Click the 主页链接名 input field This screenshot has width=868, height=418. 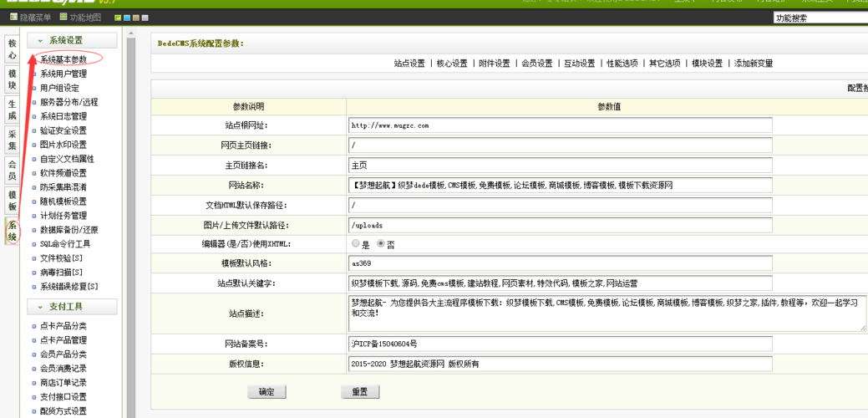coord(561,165)
